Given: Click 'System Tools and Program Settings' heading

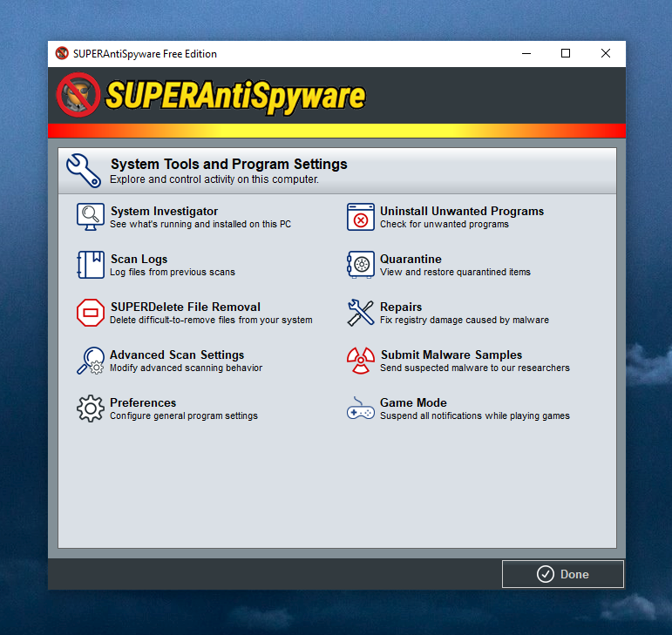Looking at the screenshot, I should 229,165.
